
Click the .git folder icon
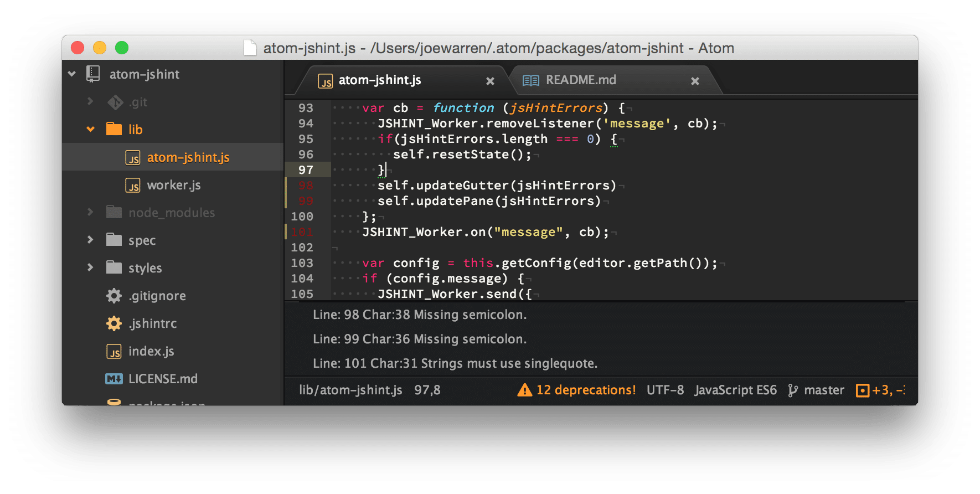[115, 102]
